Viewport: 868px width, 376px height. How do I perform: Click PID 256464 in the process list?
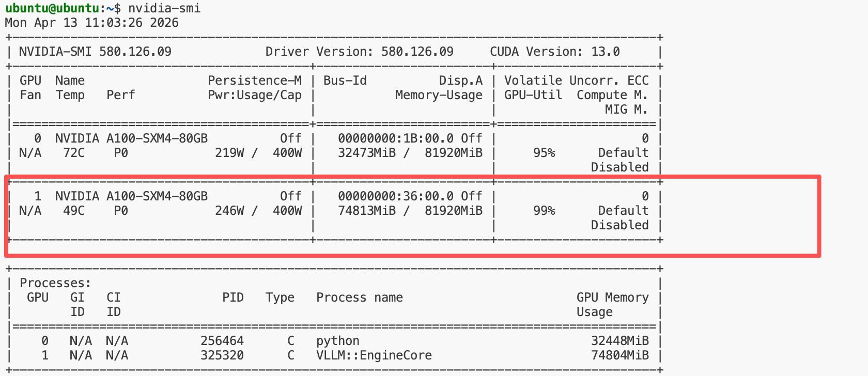(x=222, y=341)
